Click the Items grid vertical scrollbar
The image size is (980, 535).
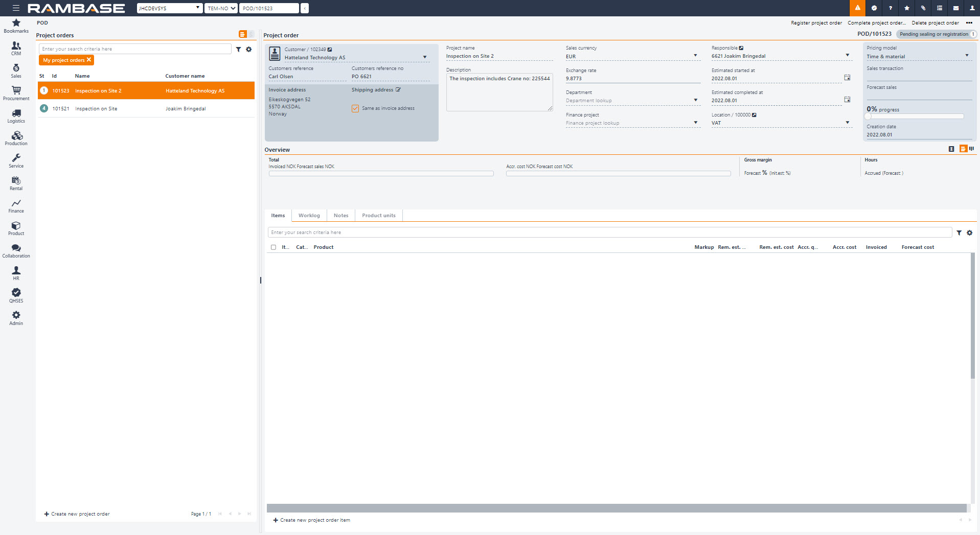point(973,316)
